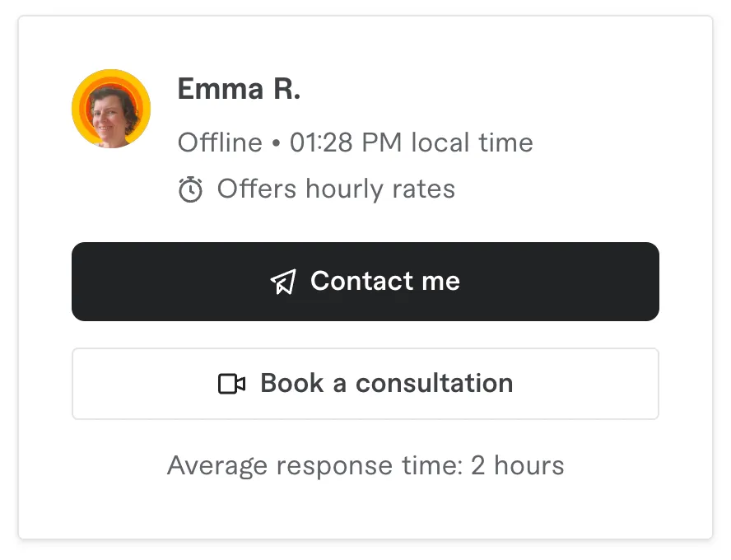Screen dimensions: 731x560
Task: Click the word "me" on the dark button
Action: pyautogui.click(x=440, y=282)
